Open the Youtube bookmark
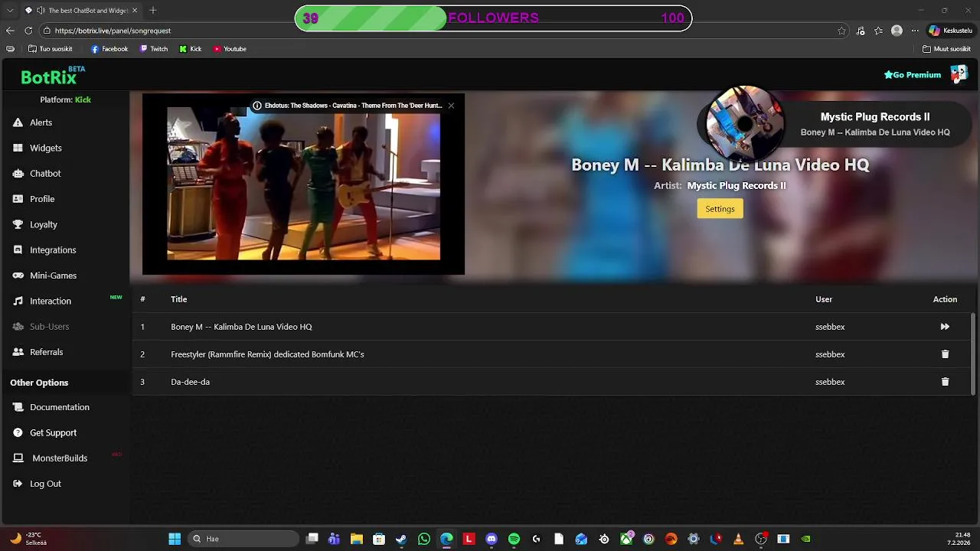 tap(230, 49)
